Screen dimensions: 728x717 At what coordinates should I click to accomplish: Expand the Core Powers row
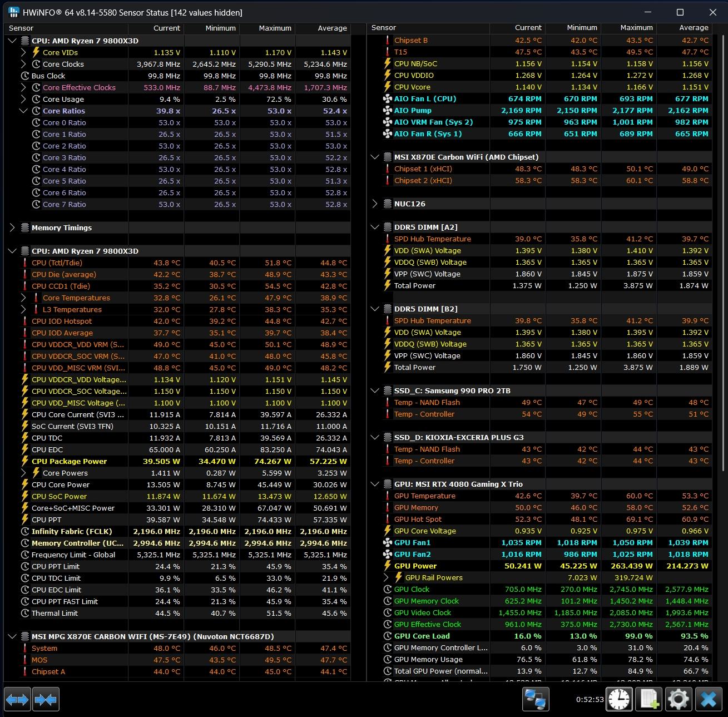pyautogui.click(x=23, y=473)
